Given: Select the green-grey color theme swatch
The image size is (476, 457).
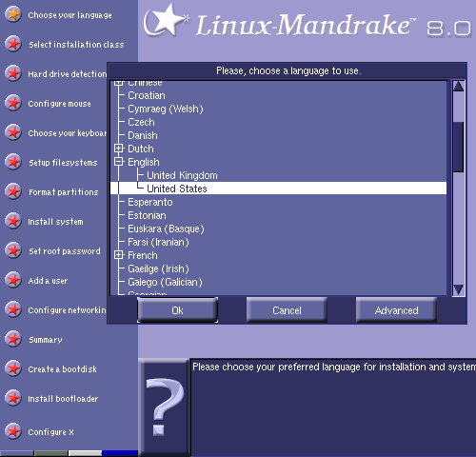Looking at the screenshot, I should 50,453.
